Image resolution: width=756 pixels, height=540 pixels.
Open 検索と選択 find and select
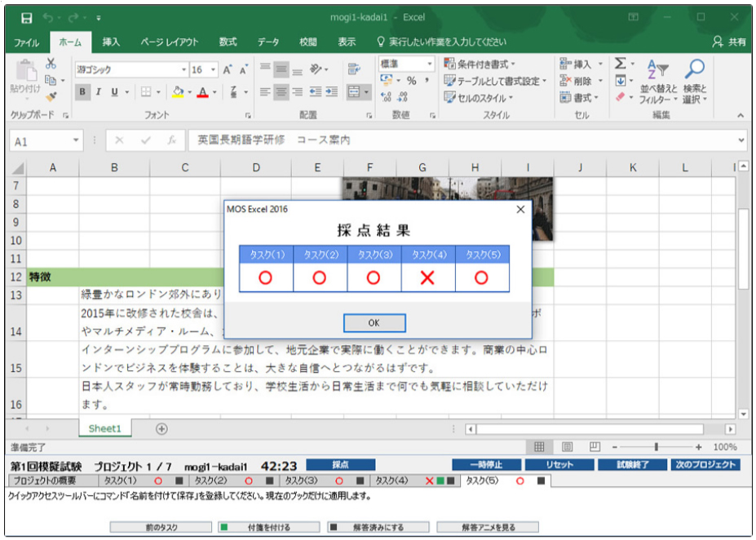695,82
